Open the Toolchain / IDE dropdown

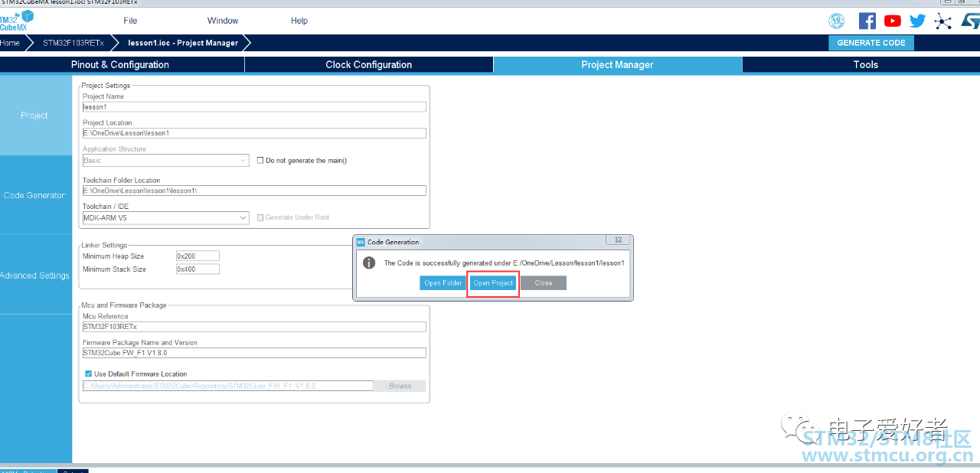[x=165, y=218]
